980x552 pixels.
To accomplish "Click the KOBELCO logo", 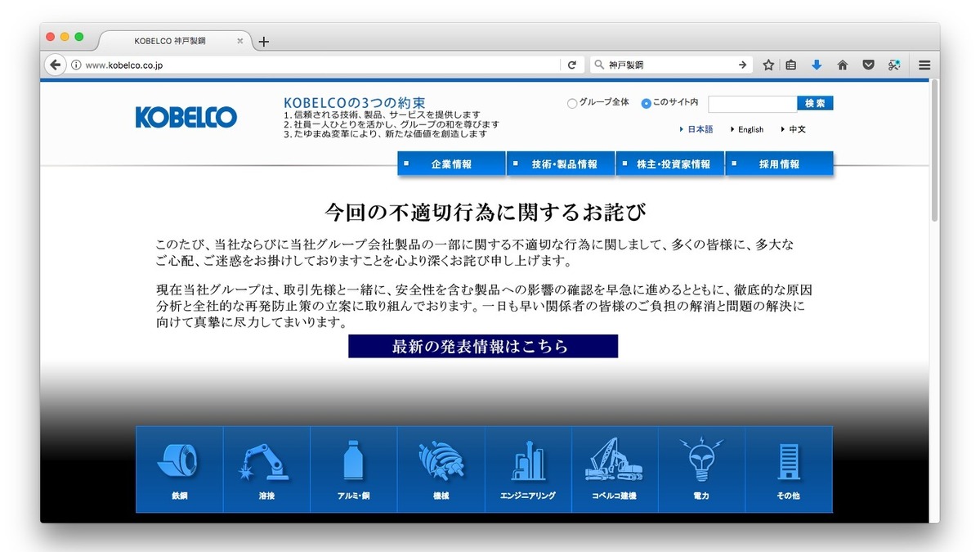I will coord(186,117).
